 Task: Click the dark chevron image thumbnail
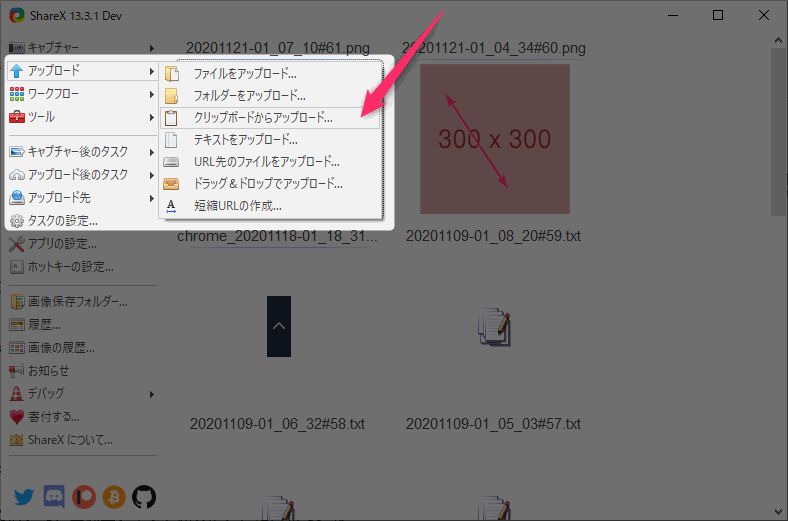coord(279,327)
